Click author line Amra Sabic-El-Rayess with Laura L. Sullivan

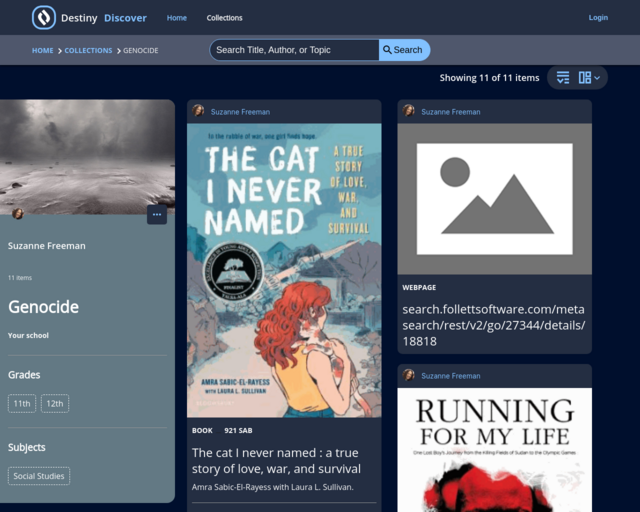(273, 487)
